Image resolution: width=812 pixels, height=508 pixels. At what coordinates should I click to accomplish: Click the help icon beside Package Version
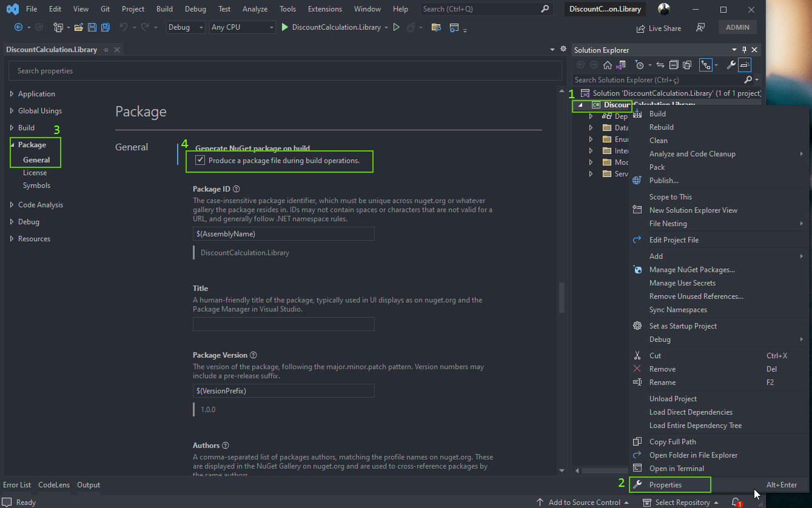pyautogui.click(x=253, y=355)
